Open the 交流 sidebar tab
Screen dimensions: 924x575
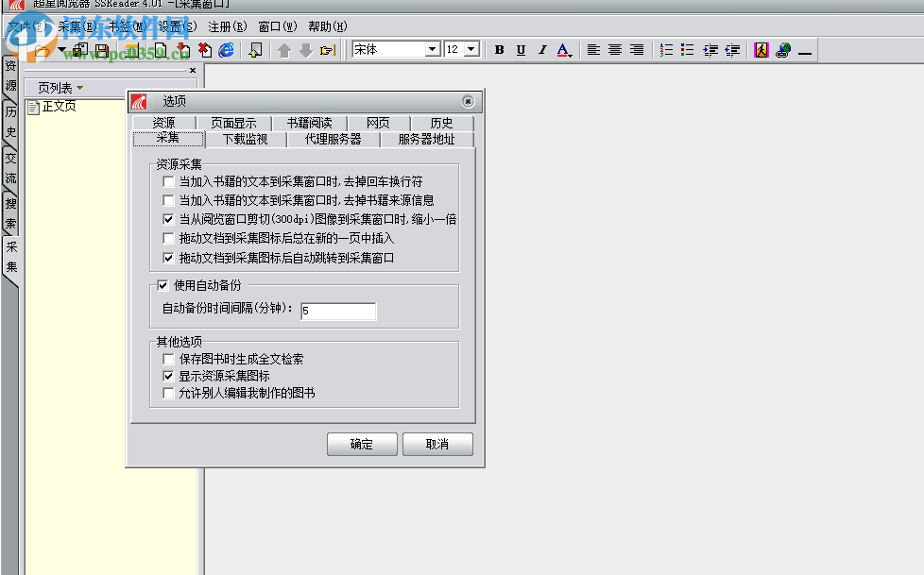click(10, 168)
